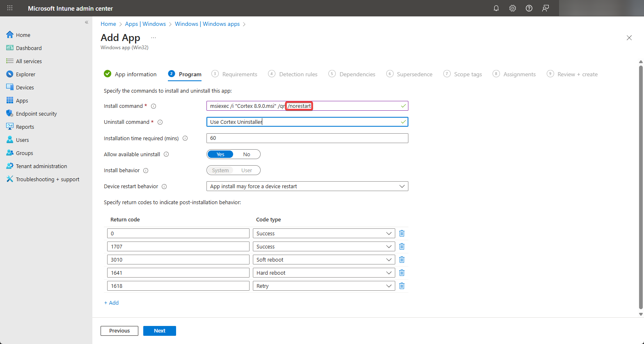Click the vertical scrollbar on the right
The height and width of the screenshot is (344, 644).
point(641,185)
